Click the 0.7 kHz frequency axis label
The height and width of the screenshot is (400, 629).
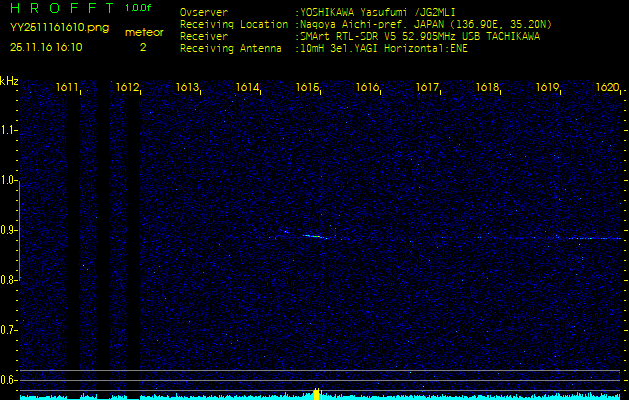click(x=9, y=329)
